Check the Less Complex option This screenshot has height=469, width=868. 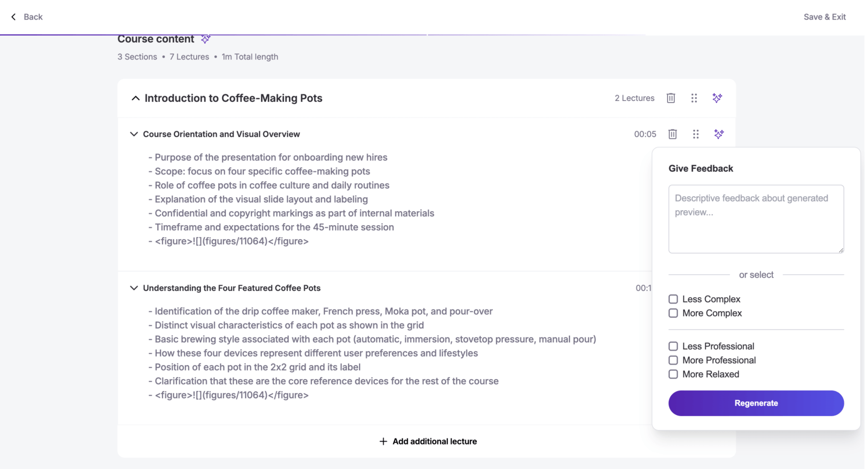pos(673,299)
